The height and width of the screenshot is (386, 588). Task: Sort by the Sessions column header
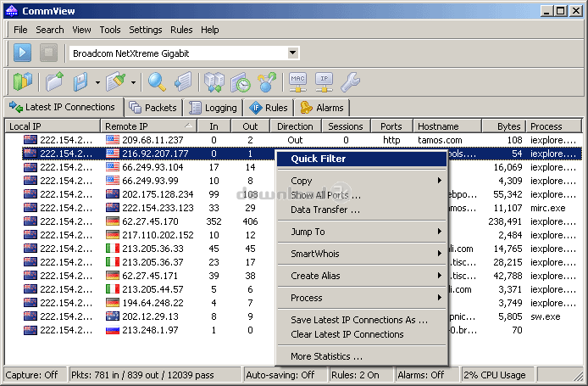346,126
